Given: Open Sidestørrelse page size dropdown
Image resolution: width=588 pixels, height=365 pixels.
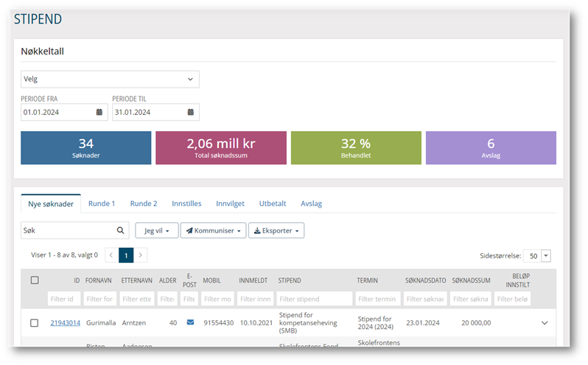Looking at the screenshot, I should pos(546,255).
